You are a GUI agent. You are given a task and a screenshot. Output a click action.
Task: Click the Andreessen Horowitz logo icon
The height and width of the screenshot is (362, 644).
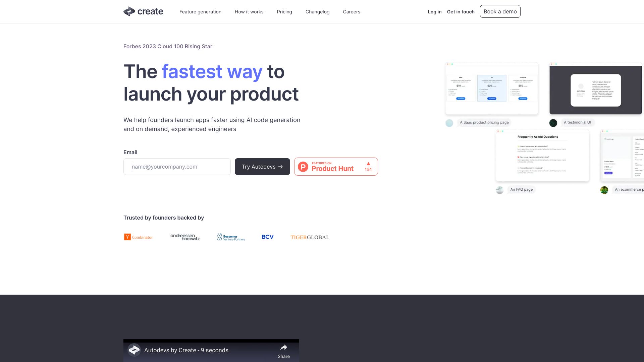click(185, 237)
